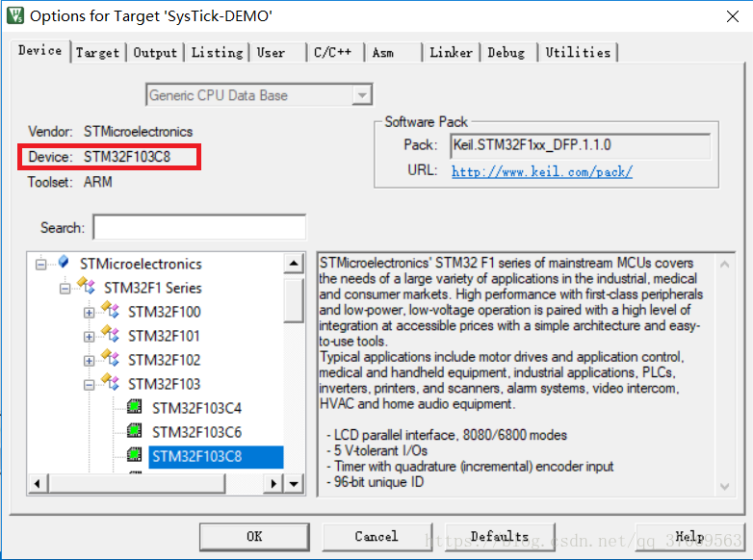Click description panel scroll down arrow
Viewport: 753px width, 560px height.
point(725,487)
